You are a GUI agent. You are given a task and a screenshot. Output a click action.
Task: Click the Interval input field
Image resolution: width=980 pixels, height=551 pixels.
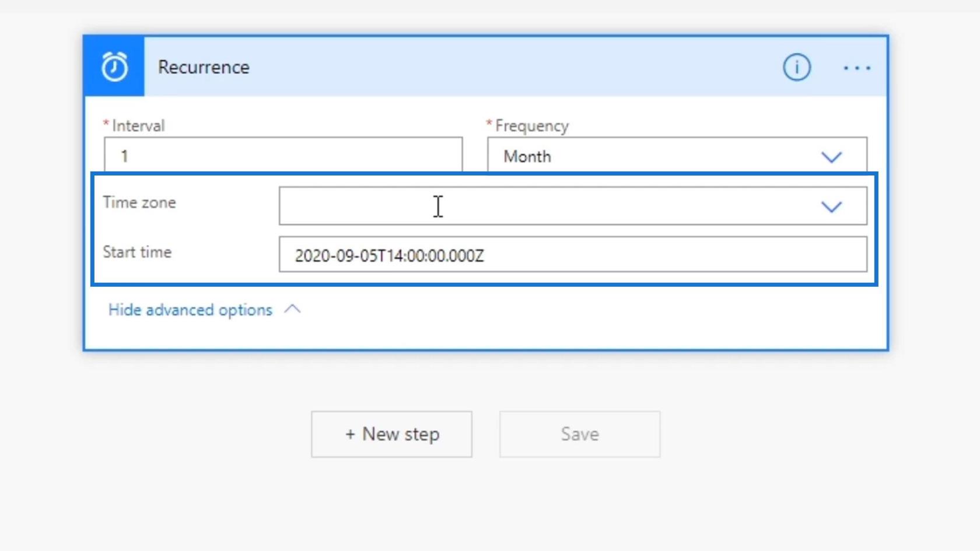click(x=283, y=155)
